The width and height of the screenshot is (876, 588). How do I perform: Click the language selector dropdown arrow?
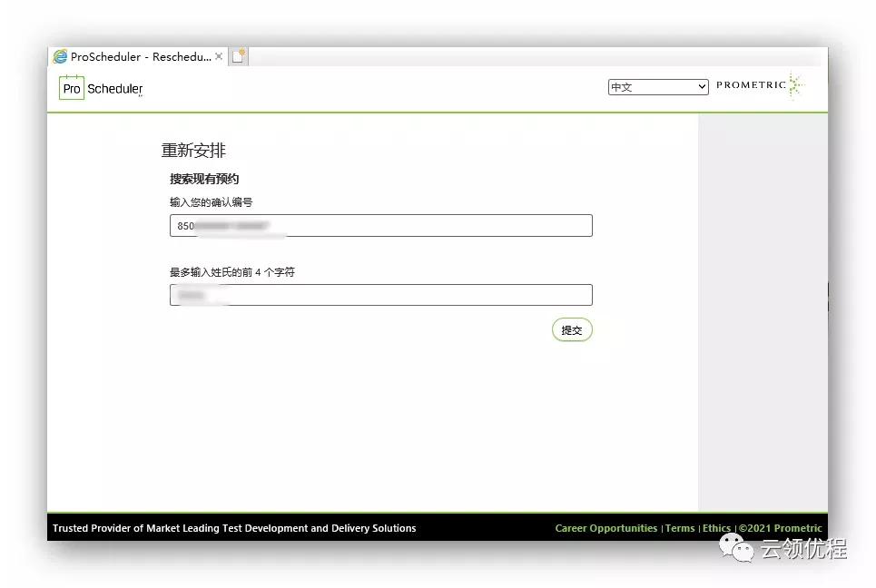click(703, 86)
